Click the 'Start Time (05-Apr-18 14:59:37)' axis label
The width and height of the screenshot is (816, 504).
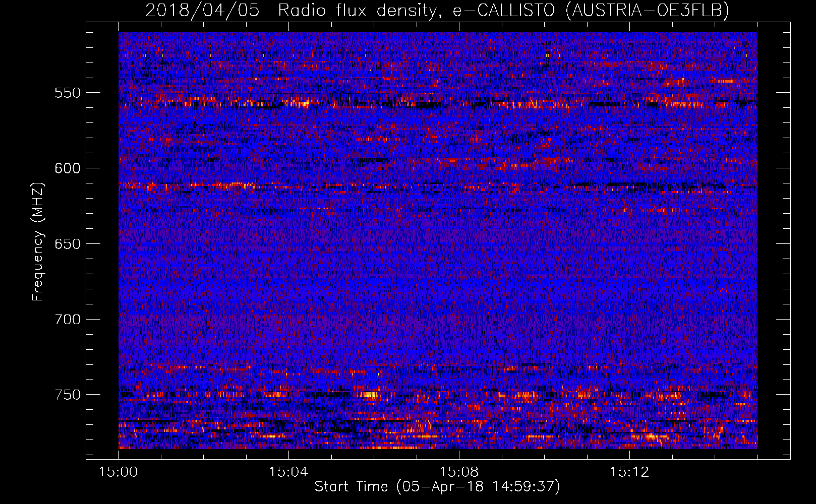(437, 487)
